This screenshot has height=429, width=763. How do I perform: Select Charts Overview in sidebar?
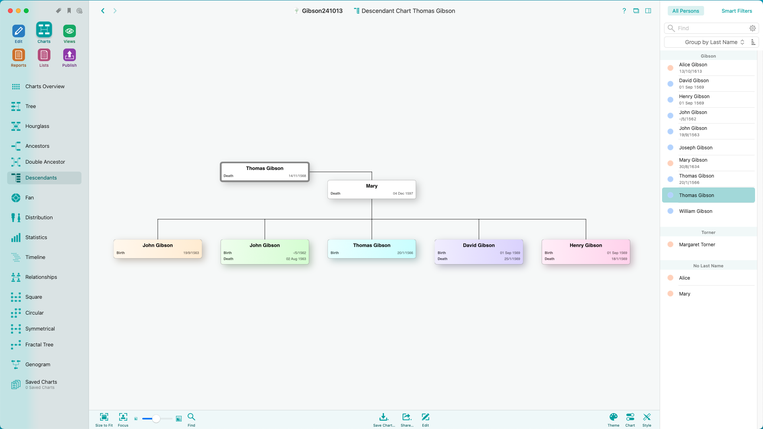pos(44,87)
